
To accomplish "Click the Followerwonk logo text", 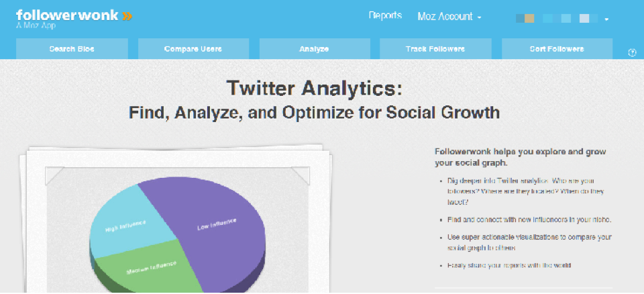I will 66,14.
